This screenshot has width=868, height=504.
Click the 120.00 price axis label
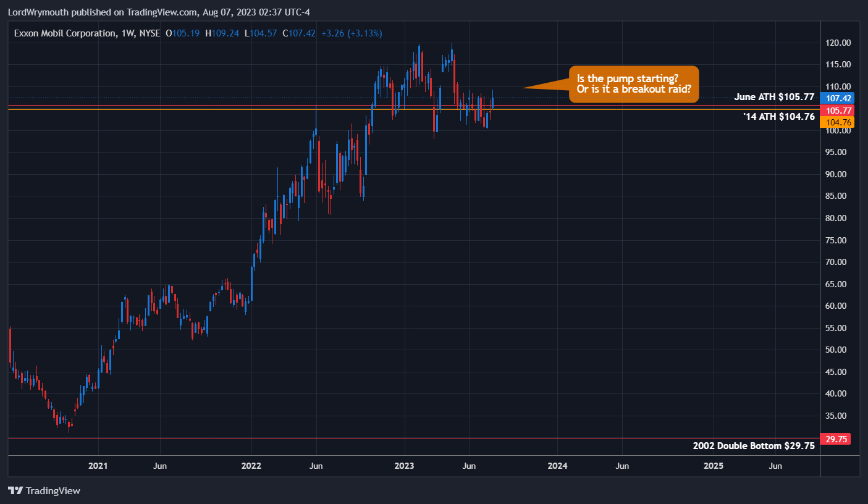839,43
